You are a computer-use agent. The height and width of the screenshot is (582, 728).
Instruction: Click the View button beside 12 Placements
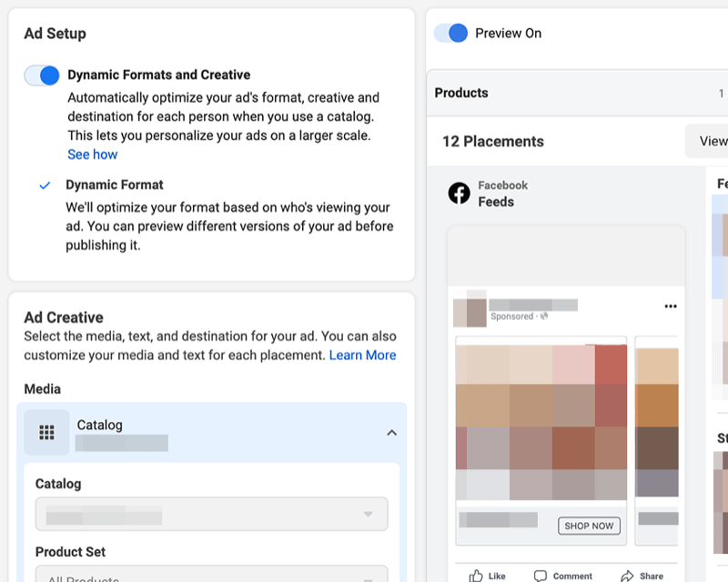pos(708,141)
